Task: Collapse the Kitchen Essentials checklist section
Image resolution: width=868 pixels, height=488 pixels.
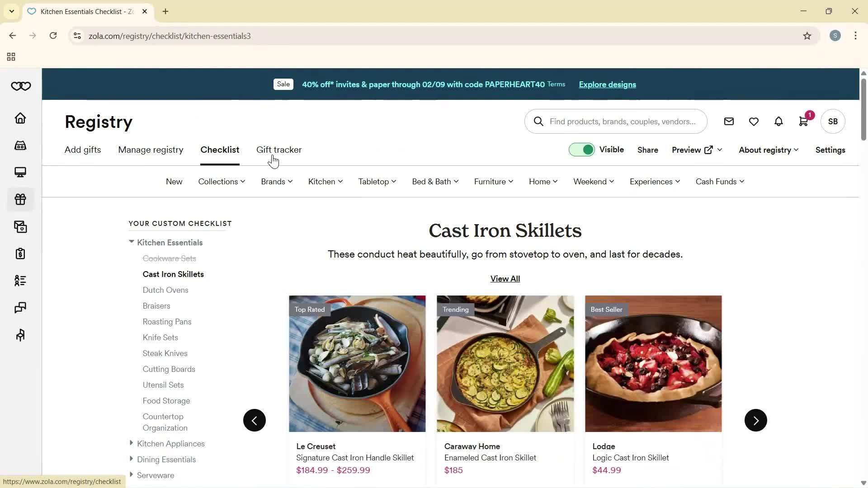Action: [x=131, y=242]
